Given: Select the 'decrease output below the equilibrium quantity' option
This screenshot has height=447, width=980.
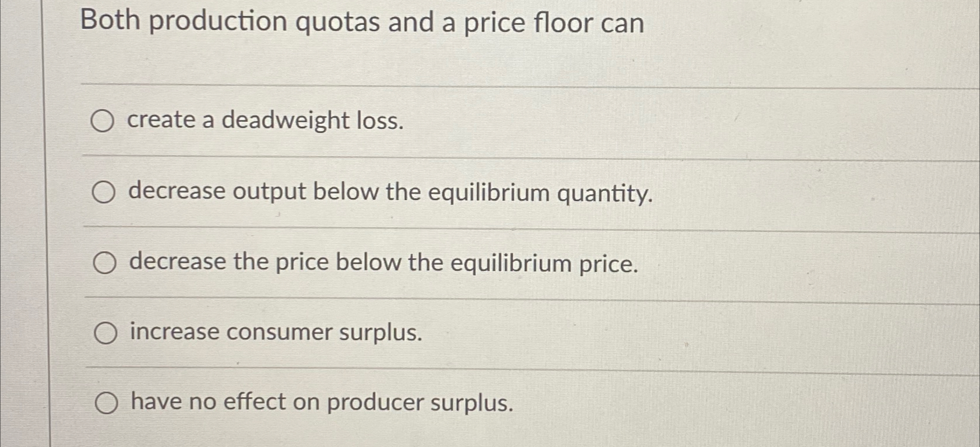Looking at the screenshot, I should pyautogui.click(x=104, y=192).
